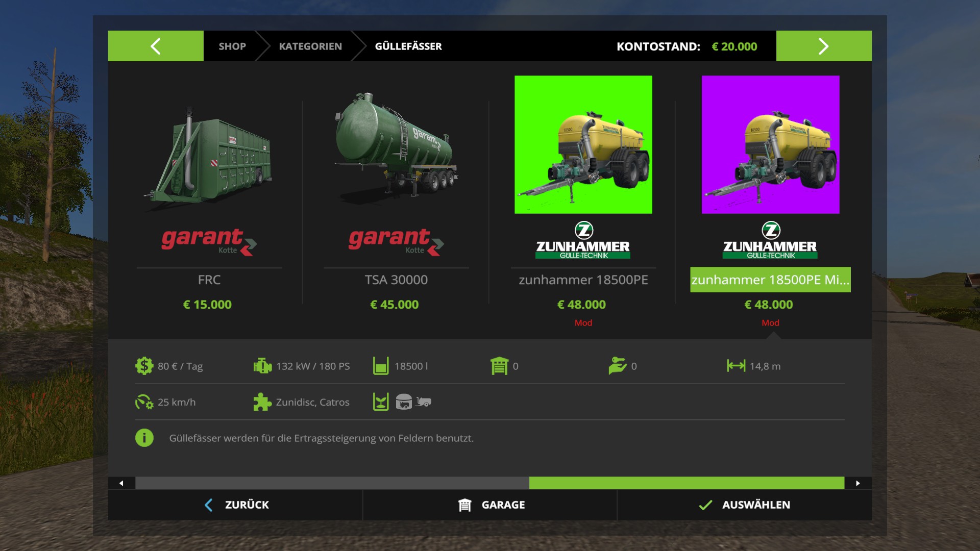This screenshot has width=980, height=551.
Task: Click the Zunidisc, Catros combination text
Action: 313,402
